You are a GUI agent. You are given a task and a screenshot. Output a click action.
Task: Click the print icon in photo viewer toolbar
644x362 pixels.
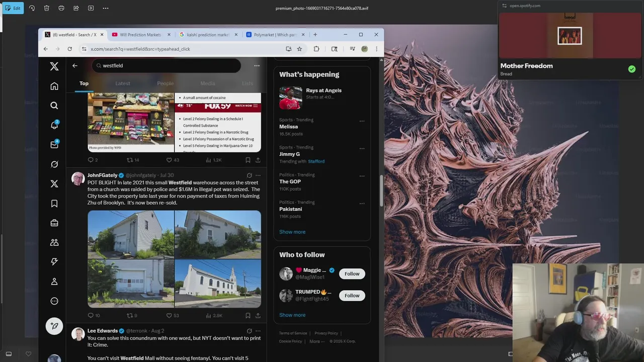61,8
